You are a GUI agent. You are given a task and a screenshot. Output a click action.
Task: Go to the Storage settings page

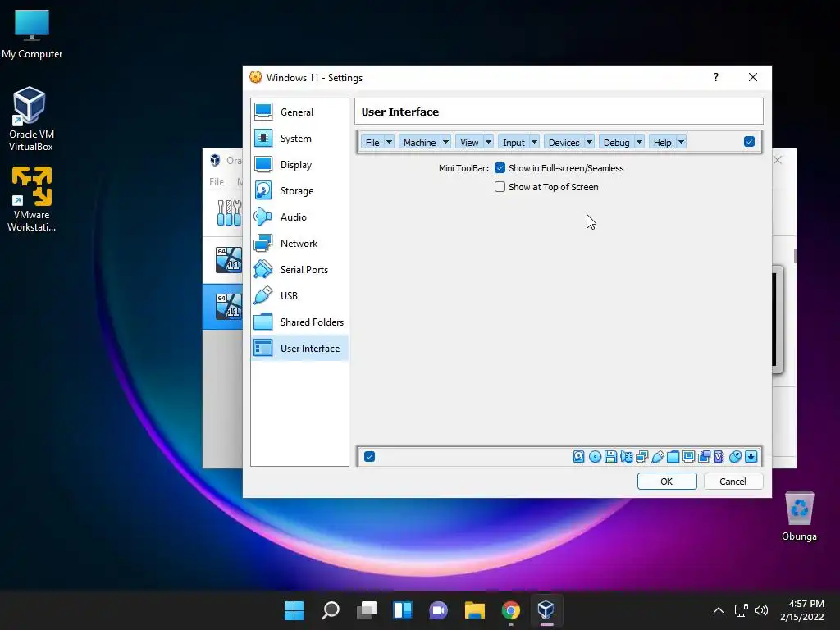point(299,190)
